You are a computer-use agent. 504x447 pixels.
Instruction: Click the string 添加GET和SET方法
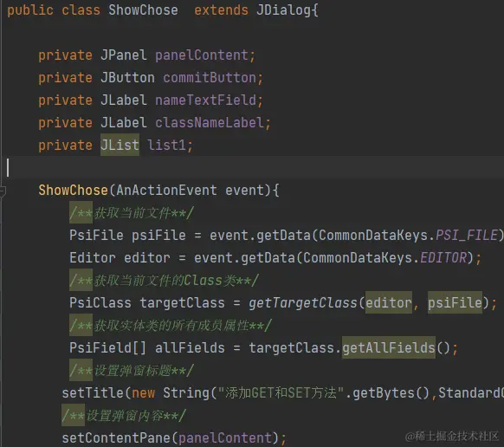coord(281,393)
